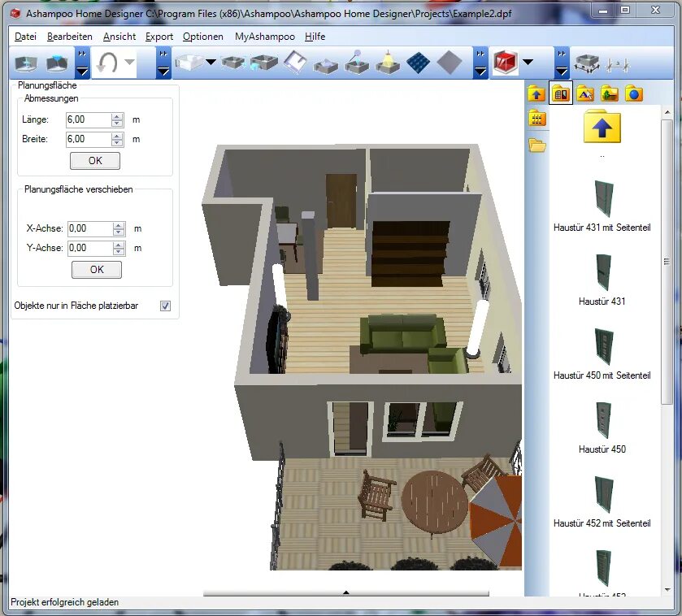Click OK under Abmessungen
The width and height of the screenshot is (682, 616).
click(95, 160)
